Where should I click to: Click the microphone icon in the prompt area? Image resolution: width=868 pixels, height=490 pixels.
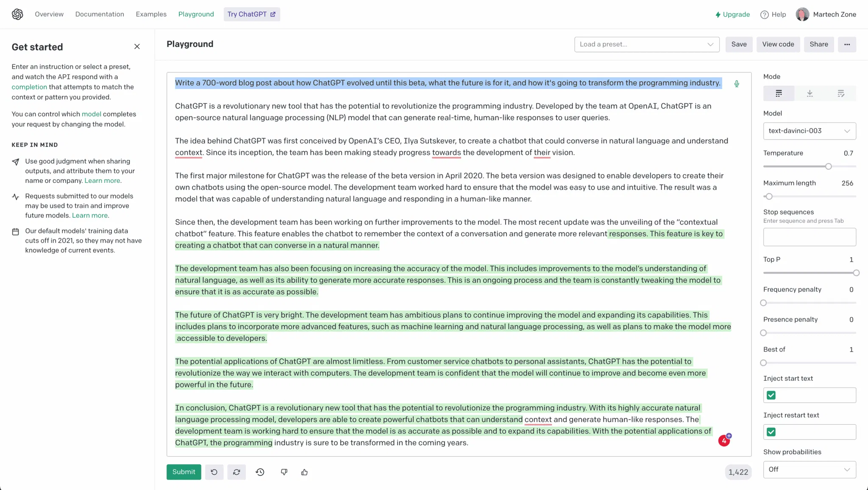pyautogui.click(x=737, y=84)
